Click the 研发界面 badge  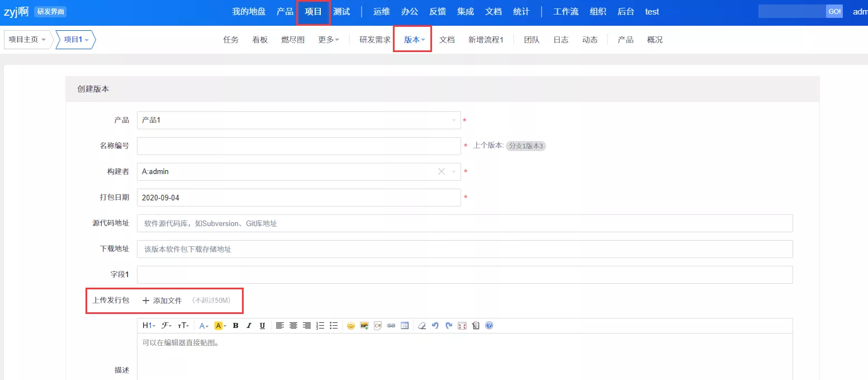(x=50, y=12)
